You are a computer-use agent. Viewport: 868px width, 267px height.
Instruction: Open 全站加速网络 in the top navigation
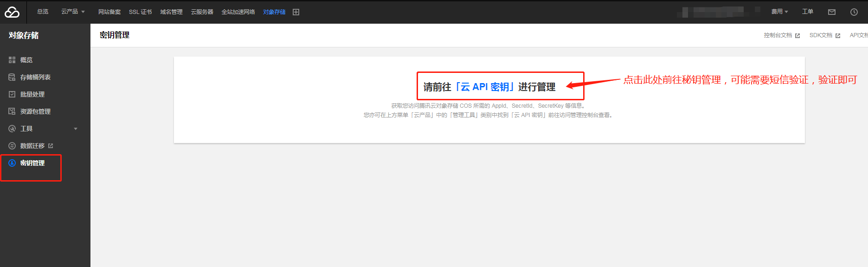tap(238, 12)
